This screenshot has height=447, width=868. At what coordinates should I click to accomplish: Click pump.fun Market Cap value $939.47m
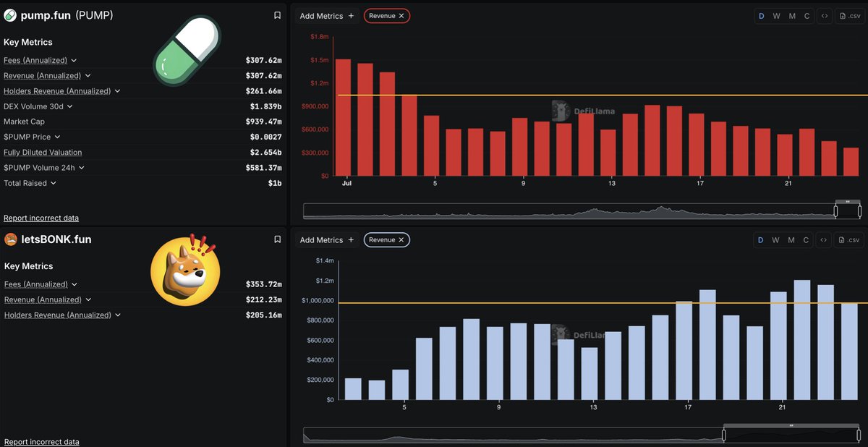[263, 122]
